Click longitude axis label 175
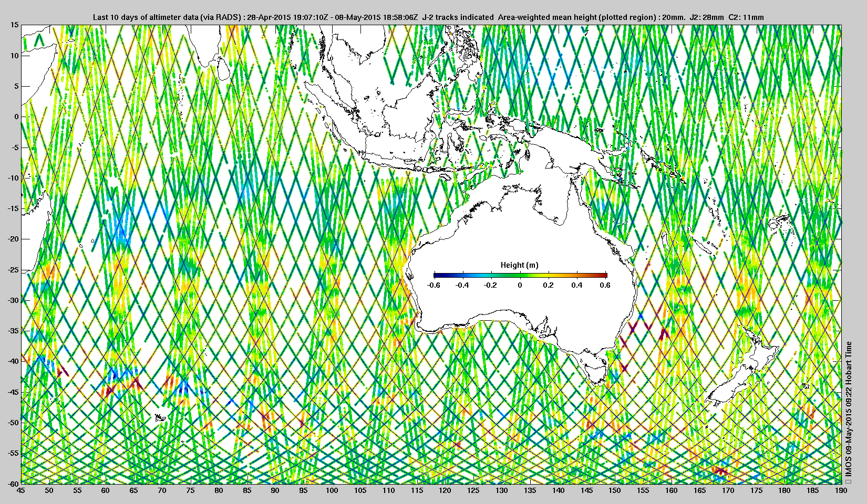The width and height of the screenshot is (867, 504). pos(756,490)
